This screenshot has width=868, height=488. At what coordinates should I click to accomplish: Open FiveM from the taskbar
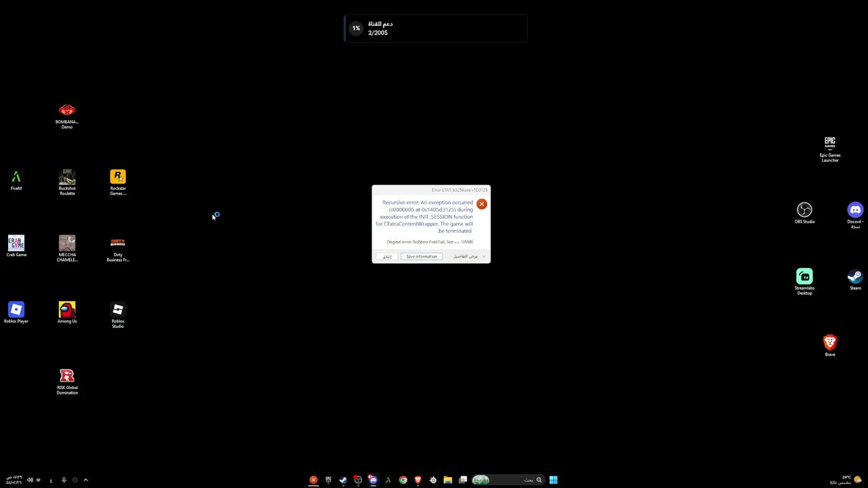(x=388, y=480)
